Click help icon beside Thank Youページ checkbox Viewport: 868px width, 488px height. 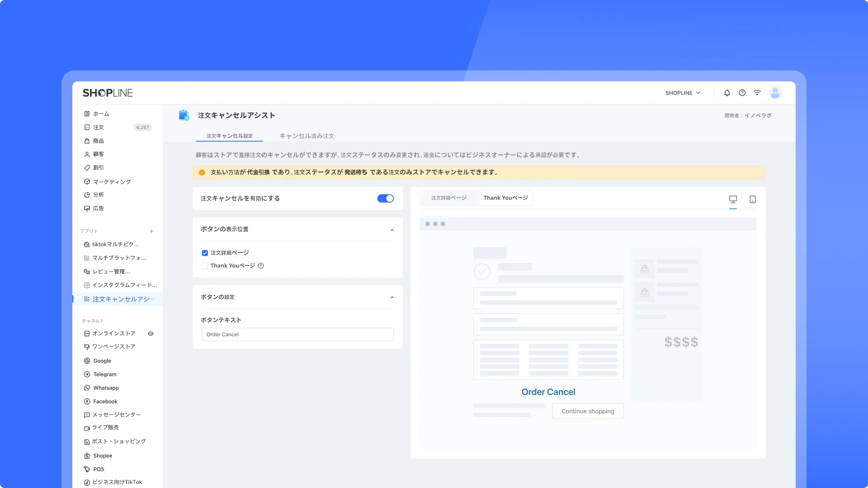261,266
